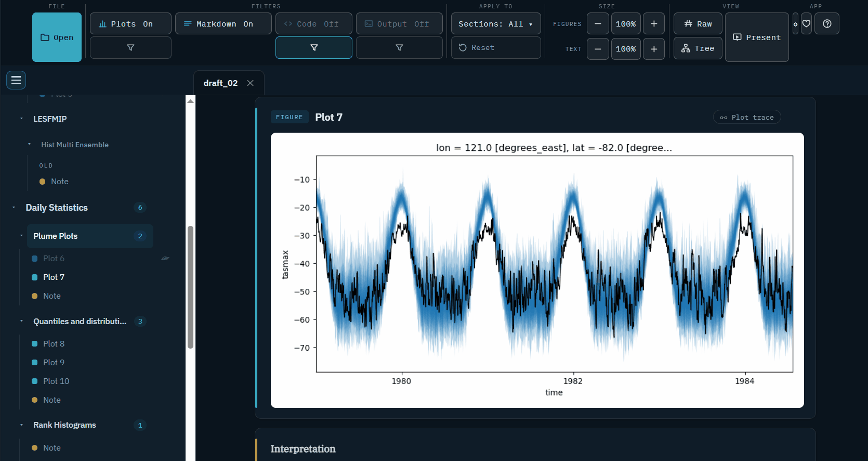Select Plot 7 in the sidebar tree
Screen dimensions: 868x461
coord(54,277)
